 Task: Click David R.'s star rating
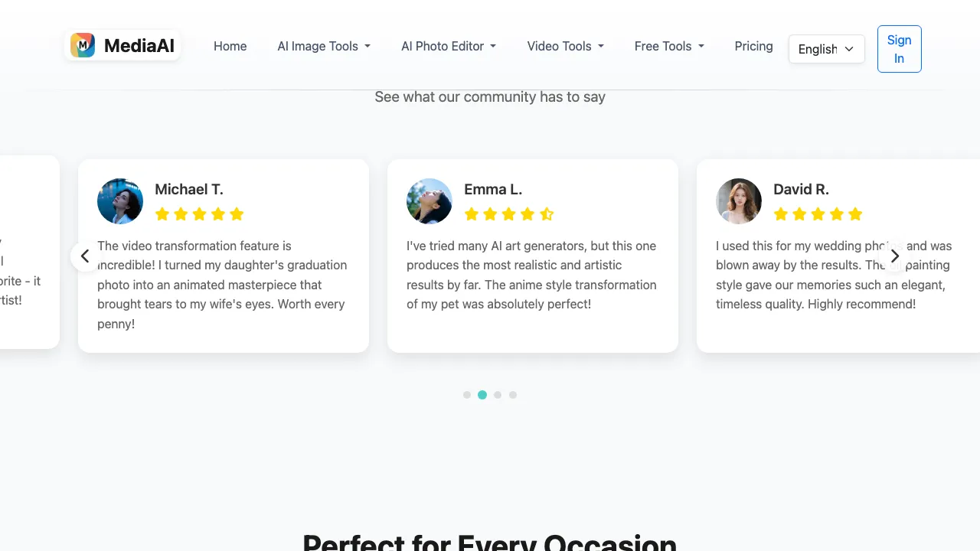pos(818,214)
